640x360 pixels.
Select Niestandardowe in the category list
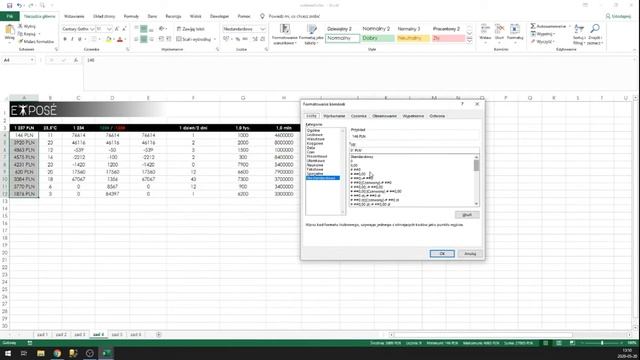pos(323,178)
